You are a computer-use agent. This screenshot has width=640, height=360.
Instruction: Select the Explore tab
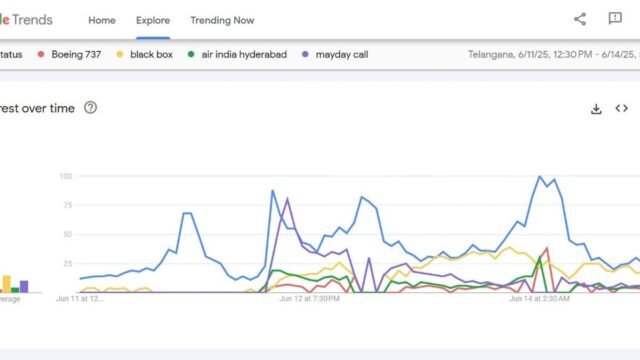tap(153, 20)
